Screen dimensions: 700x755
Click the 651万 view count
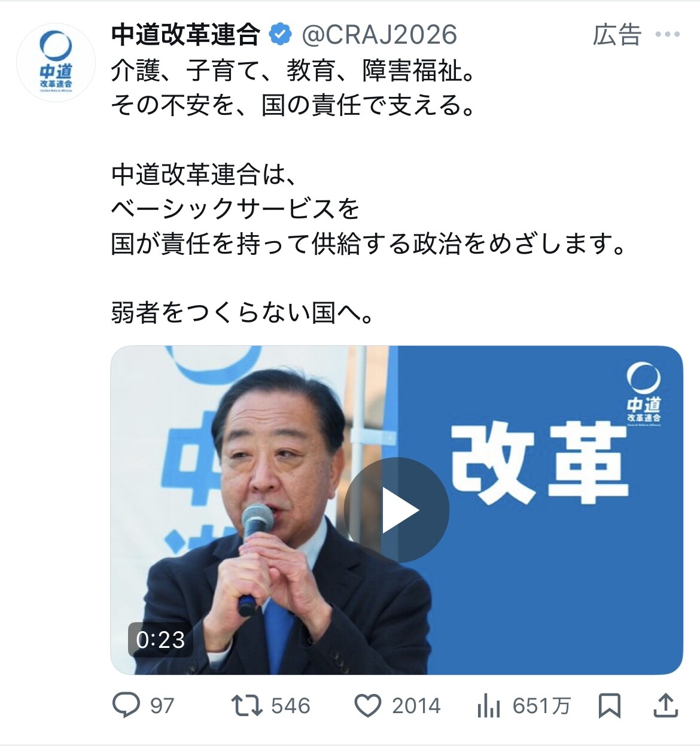[541, 706]
